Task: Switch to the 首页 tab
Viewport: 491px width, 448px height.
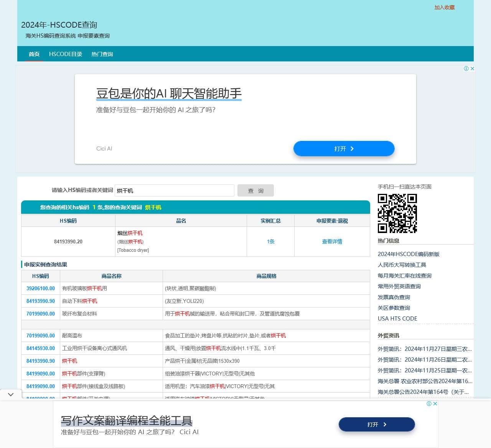Action: pos(34,54)
